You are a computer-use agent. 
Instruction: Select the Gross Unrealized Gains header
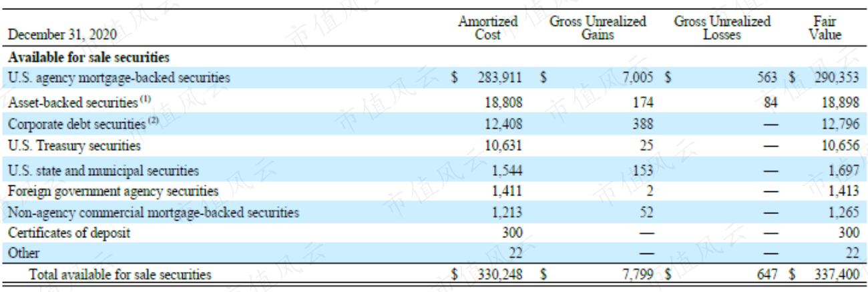(x=598, y=29)
